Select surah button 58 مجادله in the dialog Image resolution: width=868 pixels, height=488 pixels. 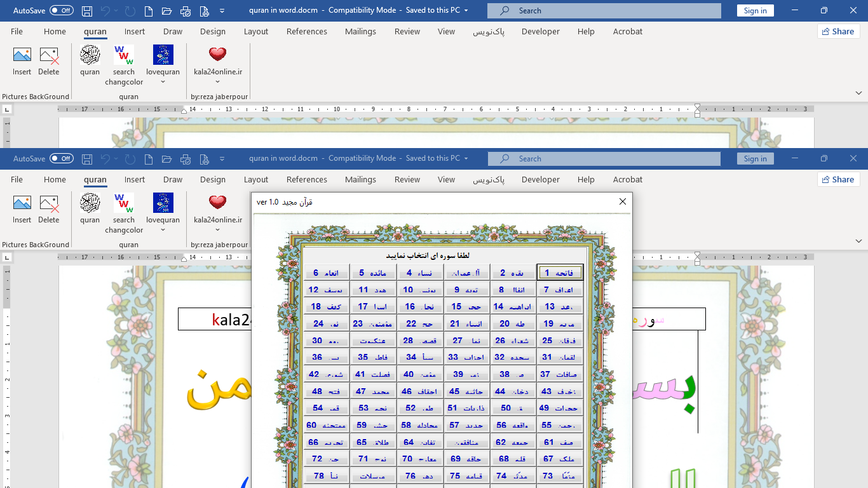pos(419,425)
